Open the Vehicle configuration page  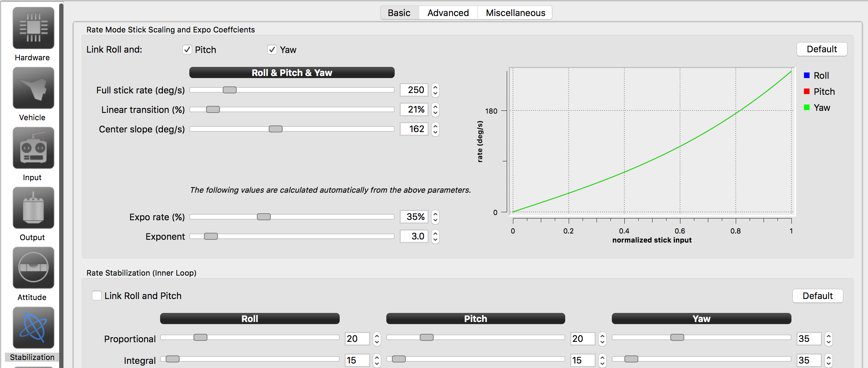[x=33, y=88]
